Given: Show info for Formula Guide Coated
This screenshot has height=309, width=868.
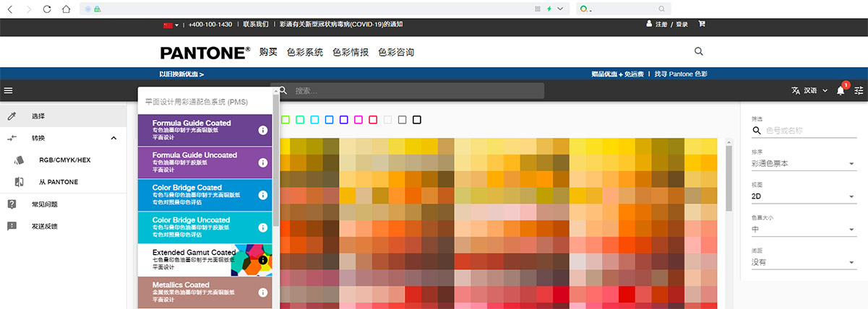Looking at the screenshot, I should pyautogui.click(x=263, y=130).
